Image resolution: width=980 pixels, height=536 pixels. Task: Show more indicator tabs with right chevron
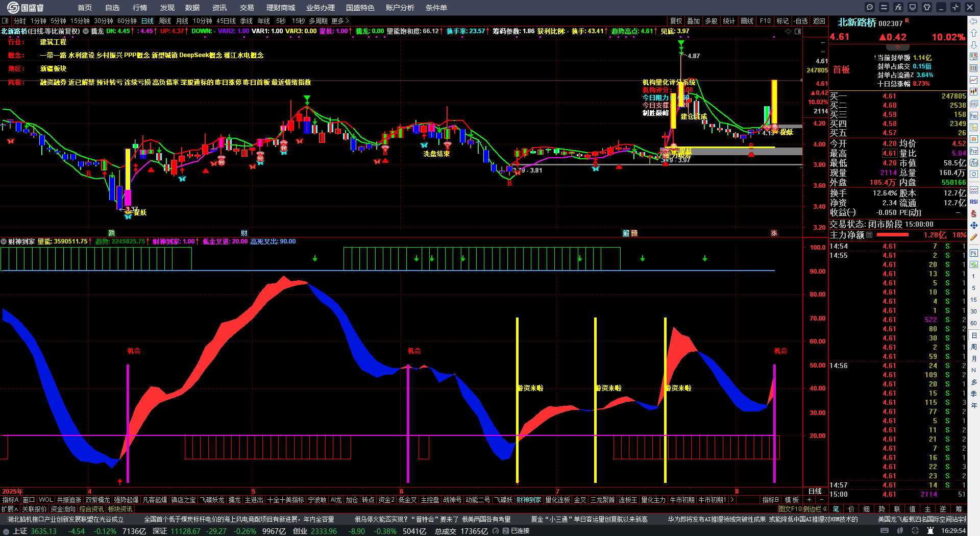(732, 500)
